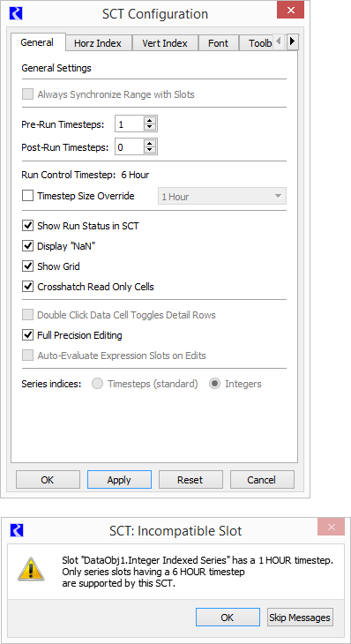This screenshot has width=351, height=644.
Task: Increase Pre-Run Timesteps with up arrow
Action: (x=150, y=121)
